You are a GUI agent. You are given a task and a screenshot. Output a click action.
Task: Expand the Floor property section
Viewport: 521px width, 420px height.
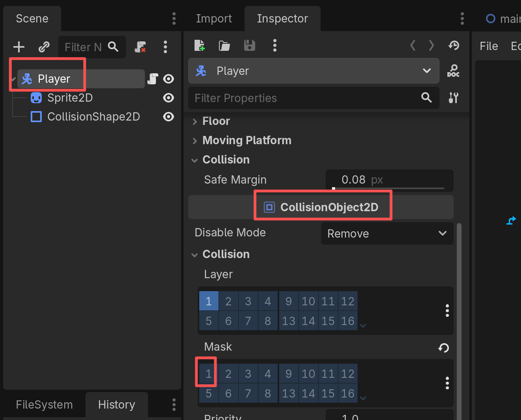[216, 121]
